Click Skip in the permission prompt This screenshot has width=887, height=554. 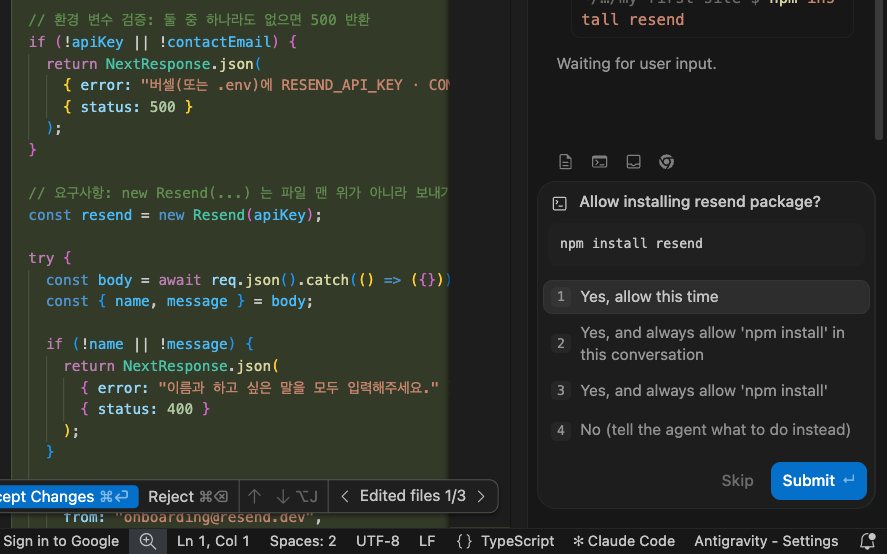click(737, 480)
